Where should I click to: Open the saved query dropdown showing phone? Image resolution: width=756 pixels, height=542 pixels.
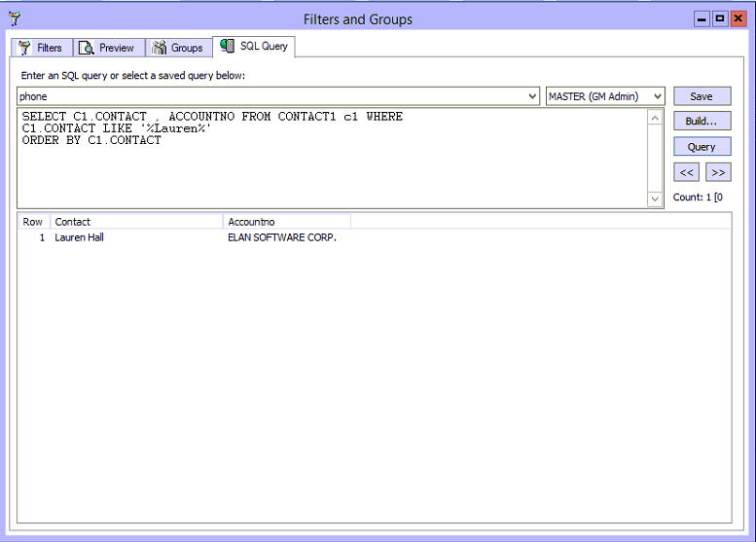(531, 96)
